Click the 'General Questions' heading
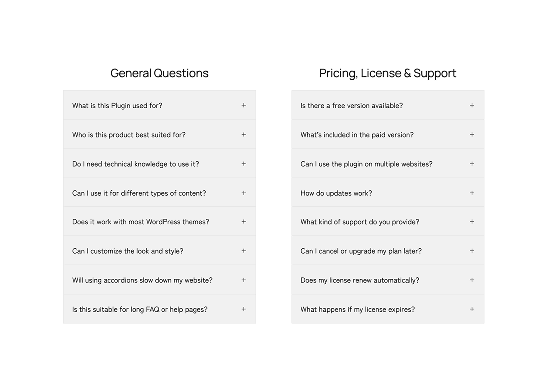548x392 pixels. coord(159,73)
